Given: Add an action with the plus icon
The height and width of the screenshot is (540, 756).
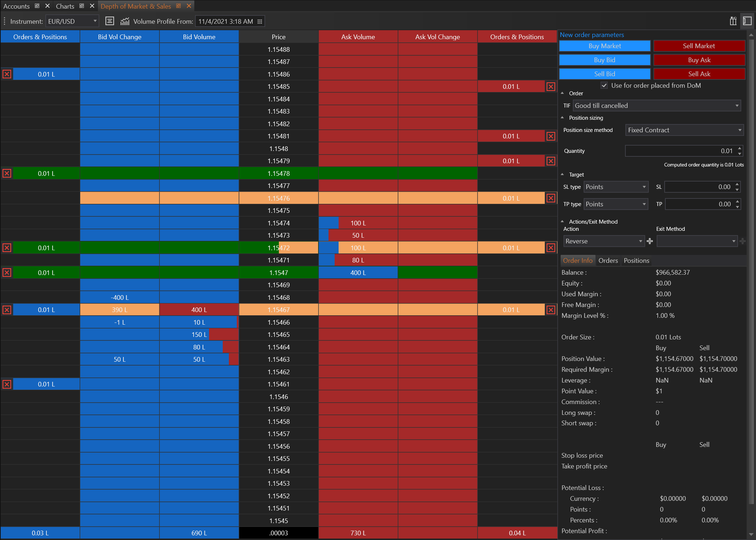Looking at the screenshot, I should click(x=649, y=241).
